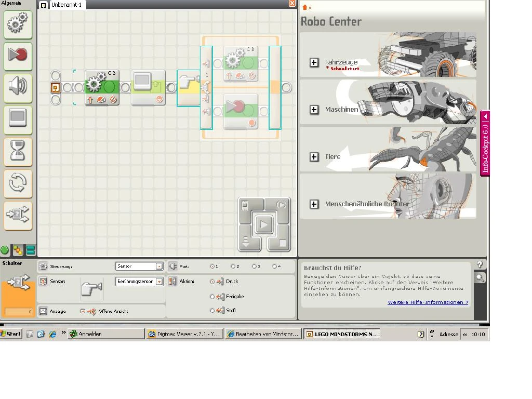Expand the Fahrzeuge section in Robo Center

pyautogui.click(x=314, y=62)
